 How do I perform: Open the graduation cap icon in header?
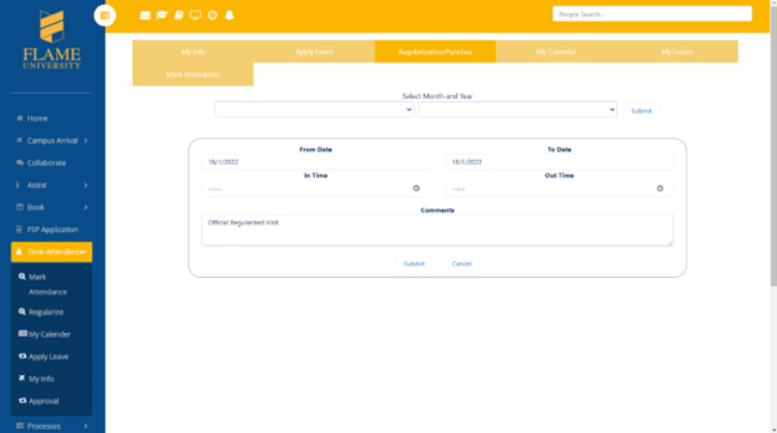162,15
